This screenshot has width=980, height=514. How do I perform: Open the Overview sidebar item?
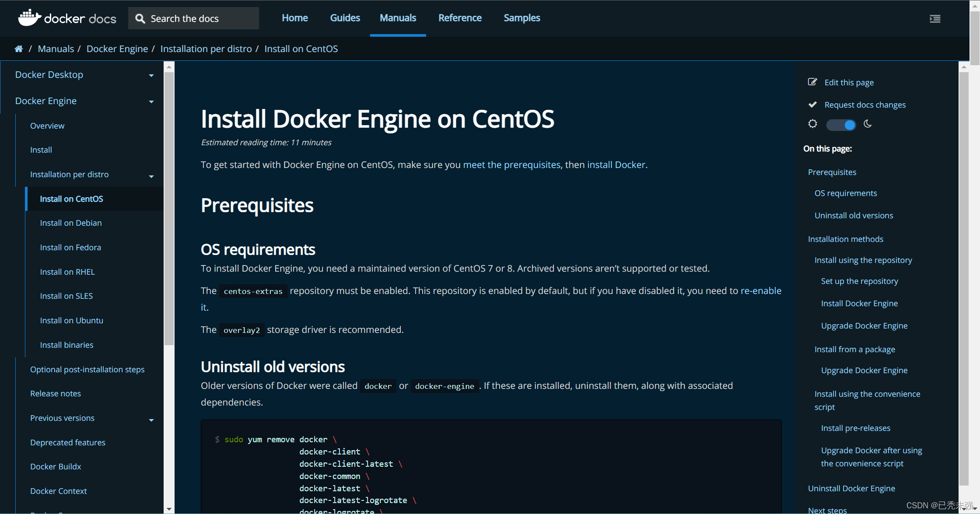point(47,126)
